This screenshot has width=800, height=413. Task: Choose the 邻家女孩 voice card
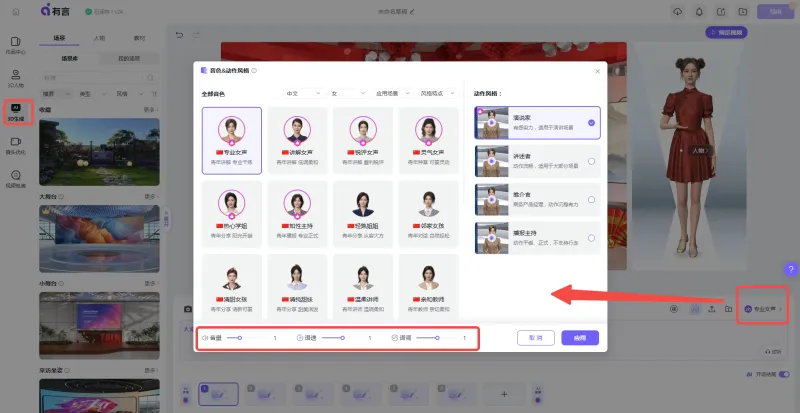click(x=429, y=214)
